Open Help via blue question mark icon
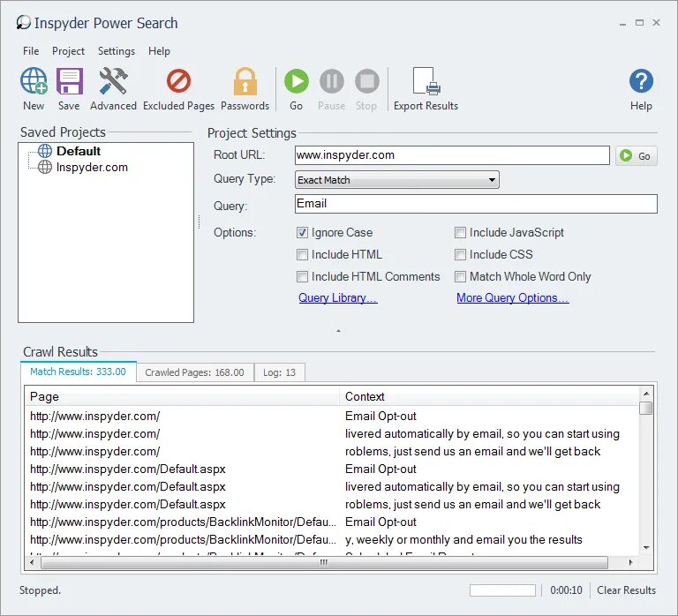This screenshot has height=616, width=678. tap(641, 81)
